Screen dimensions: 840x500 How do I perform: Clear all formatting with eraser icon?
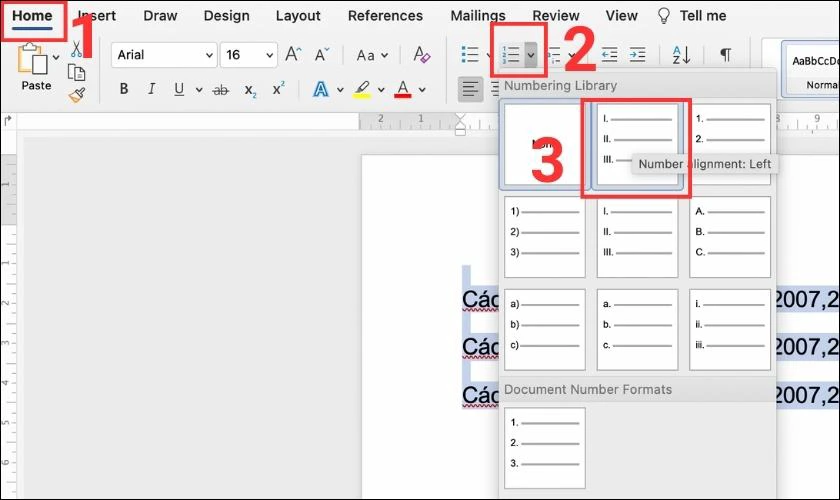click(422, 55)
